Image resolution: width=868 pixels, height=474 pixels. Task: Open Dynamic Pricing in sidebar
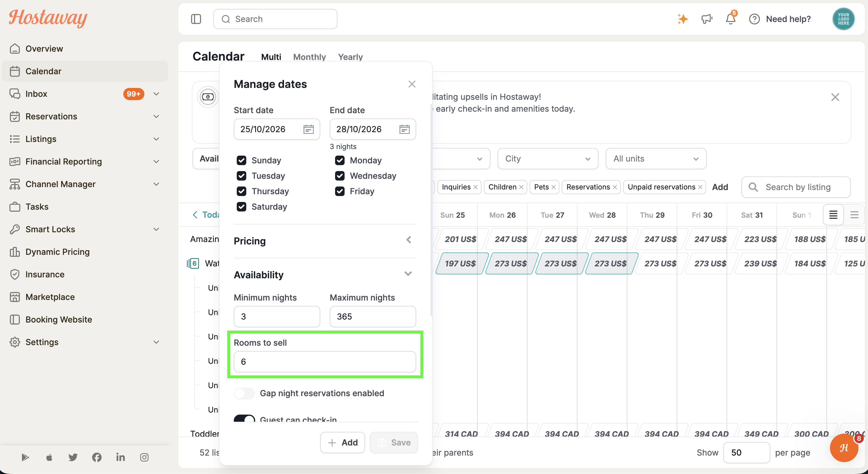point(58,252)
